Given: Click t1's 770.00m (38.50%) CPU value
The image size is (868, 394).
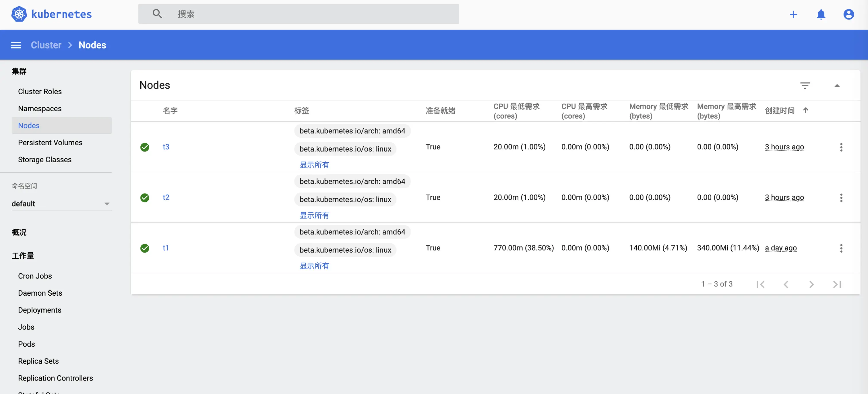Looking at the screenshot, I should click(523, 248).
